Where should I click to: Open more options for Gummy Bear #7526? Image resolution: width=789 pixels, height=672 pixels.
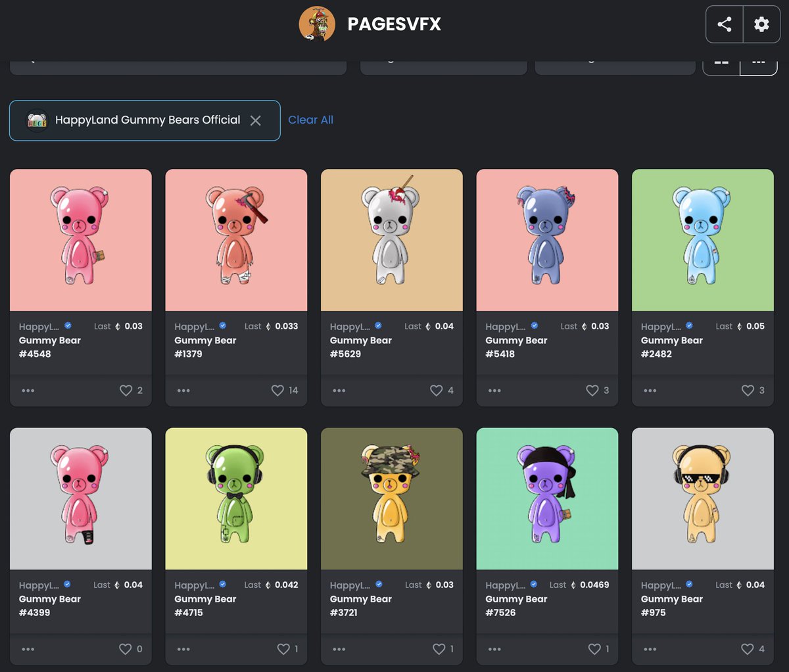pyautogui.click(x=494, y=649)
